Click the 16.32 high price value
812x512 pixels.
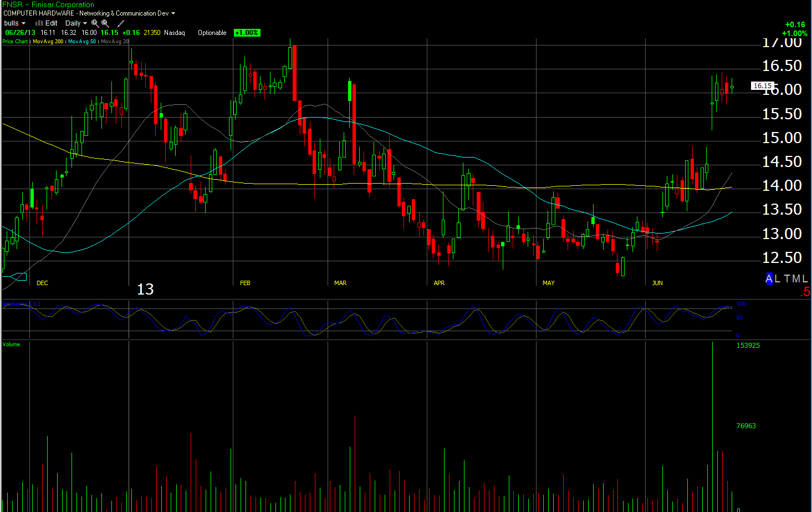click(69, 33)
